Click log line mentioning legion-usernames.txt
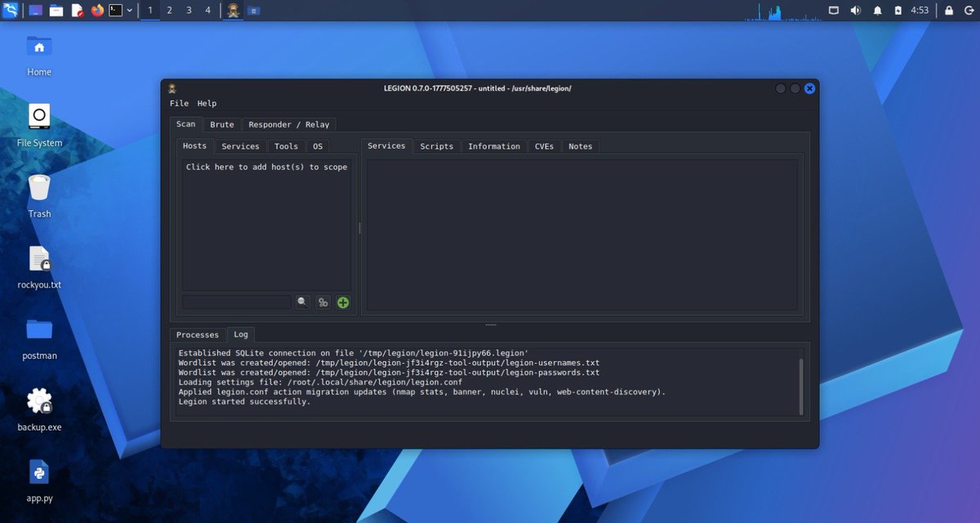Viewport: 980px width, 523px height. (x=389, y=363)
